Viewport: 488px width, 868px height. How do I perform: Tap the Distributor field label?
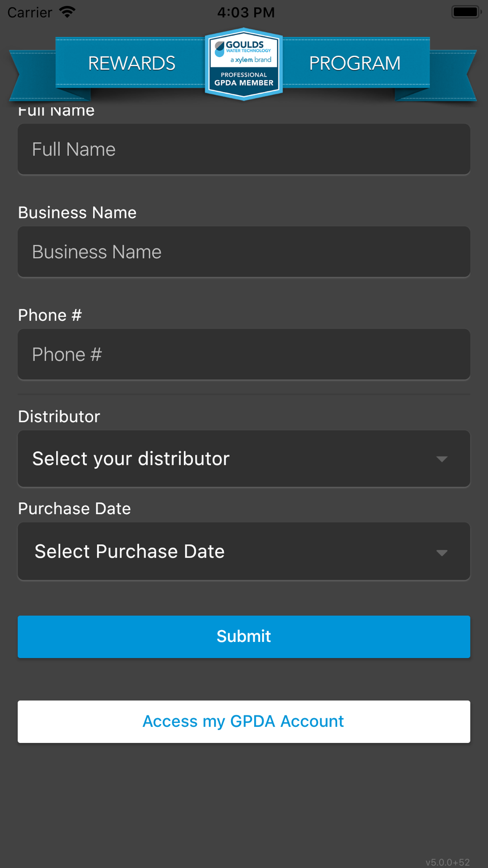click(x=59, y=416)
